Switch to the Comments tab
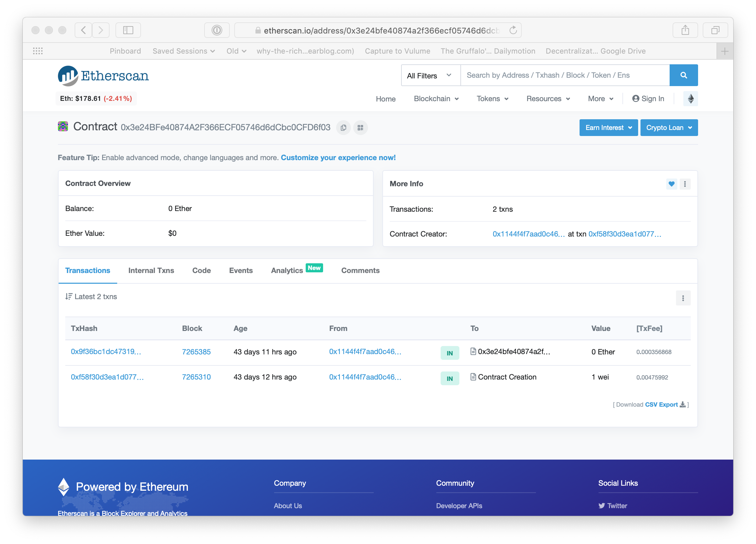The height and width of the screenshot is (544, 756). 360,271
